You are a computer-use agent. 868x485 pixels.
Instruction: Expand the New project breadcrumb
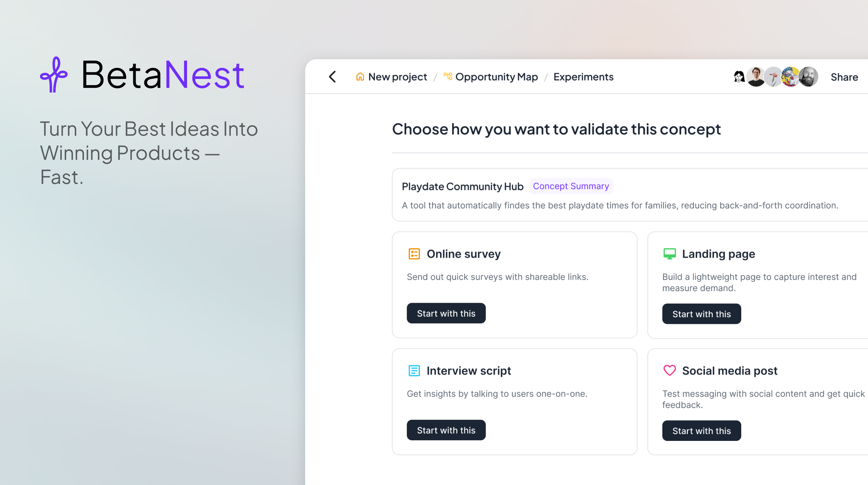398,77
